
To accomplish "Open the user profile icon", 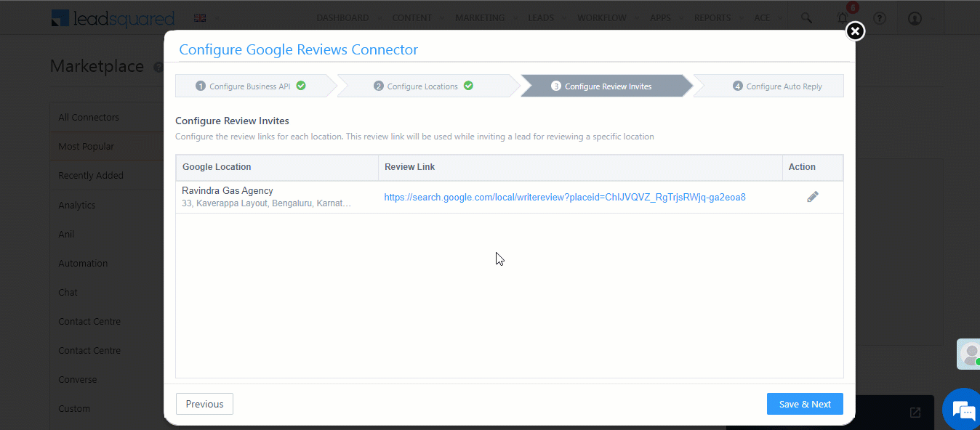I will point(914,17).
